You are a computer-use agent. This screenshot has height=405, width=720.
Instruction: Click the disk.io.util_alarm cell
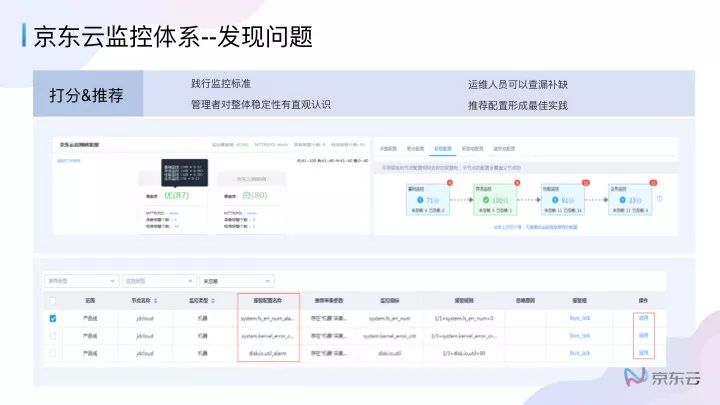[x=268, y=353]
